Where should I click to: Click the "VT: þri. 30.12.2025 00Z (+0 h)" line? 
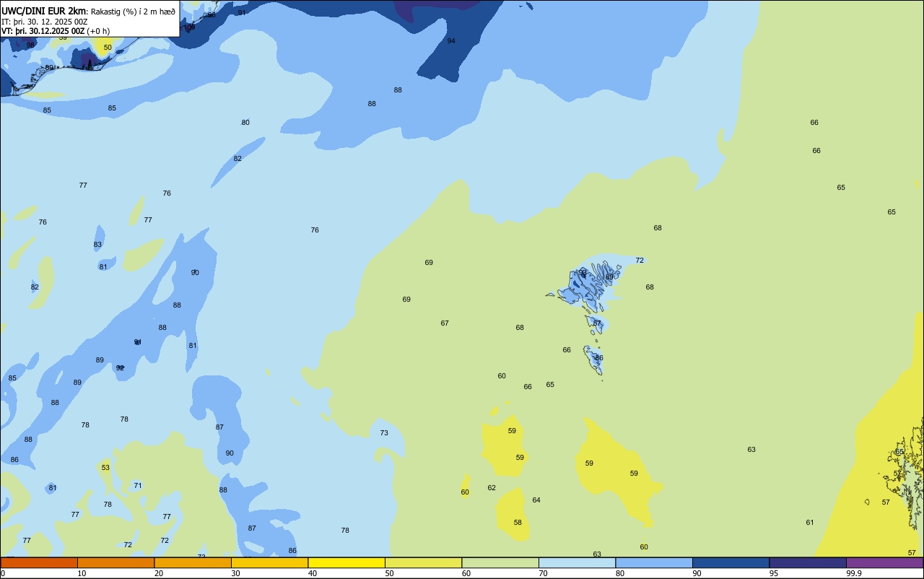pyautogui.click(x=56, y=31)
